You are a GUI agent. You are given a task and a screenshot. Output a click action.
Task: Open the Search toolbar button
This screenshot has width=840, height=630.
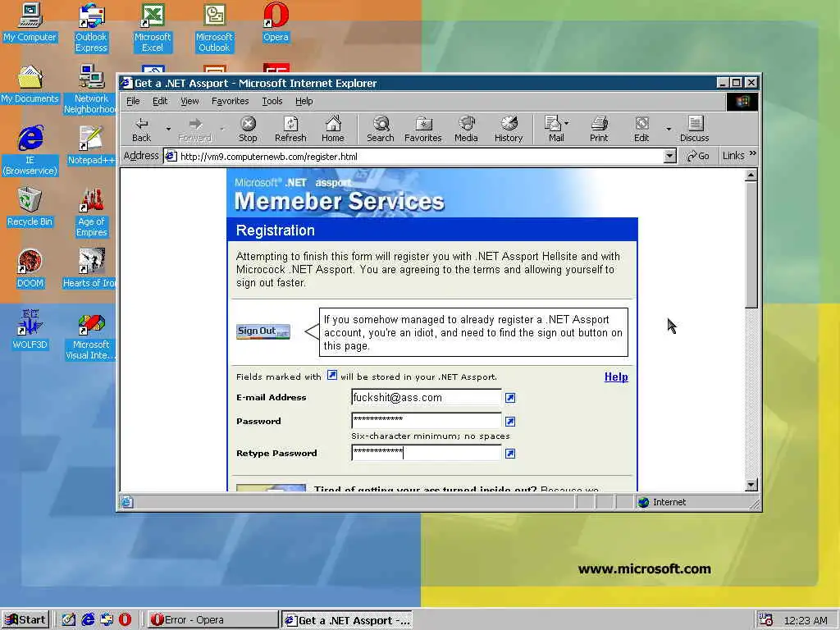click(381, 129)
